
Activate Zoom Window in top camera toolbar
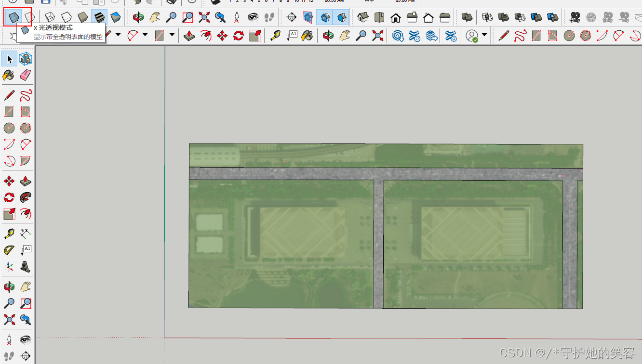[187, 18]
